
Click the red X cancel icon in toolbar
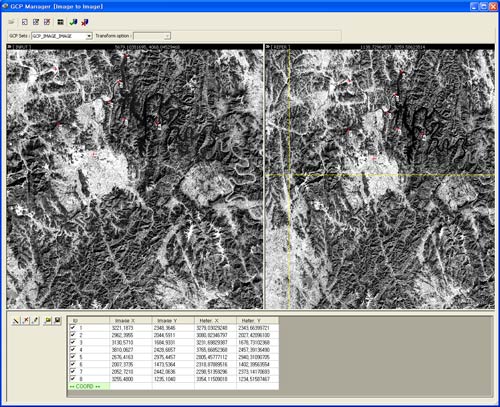click(85, 22)
